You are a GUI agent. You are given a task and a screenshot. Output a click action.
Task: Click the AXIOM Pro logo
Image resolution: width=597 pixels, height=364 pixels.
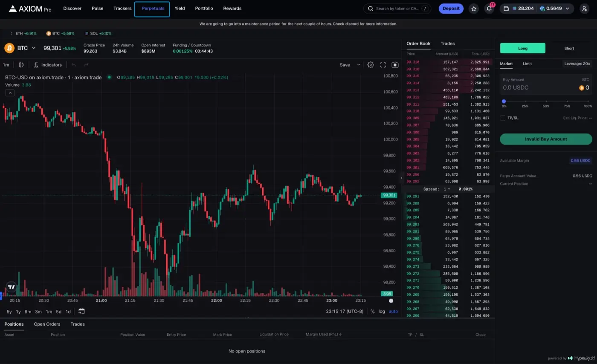click(30, 9)
